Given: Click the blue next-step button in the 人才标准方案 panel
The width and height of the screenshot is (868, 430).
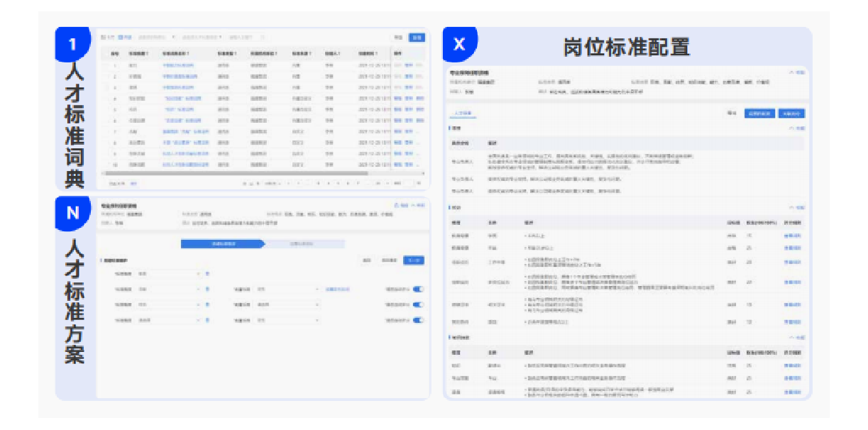Looking at the screenshot, I should (x=413, y=260).
